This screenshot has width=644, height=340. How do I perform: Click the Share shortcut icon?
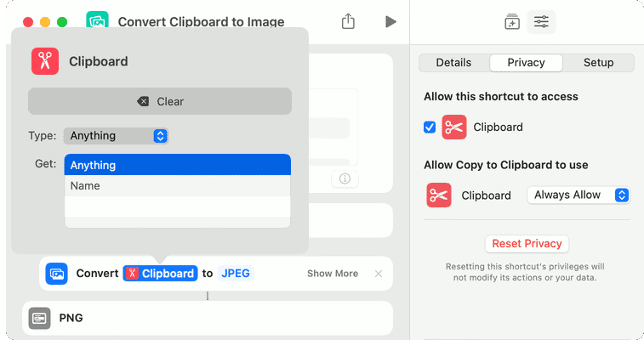[x=348, y=21]
